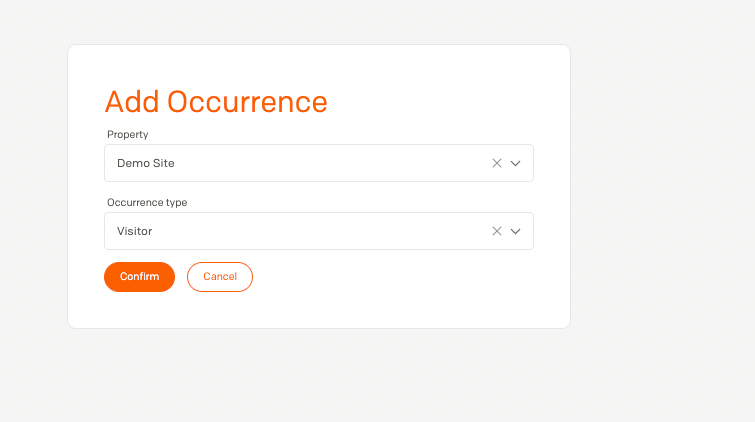Confirm the new occurrence
The image size is (755, 422).
coord(140,277)
